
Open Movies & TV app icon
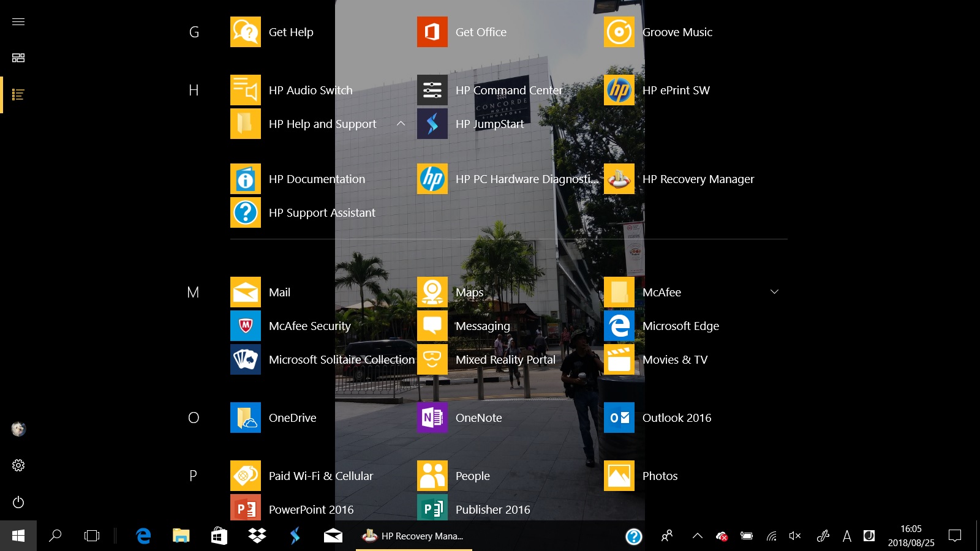[x=619, y=359]
